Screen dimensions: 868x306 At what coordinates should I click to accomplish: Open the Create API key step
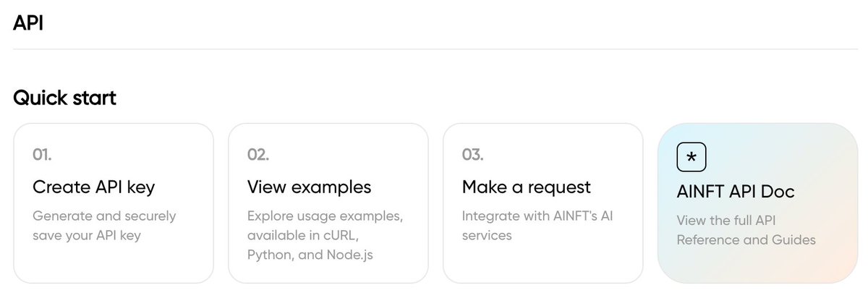pos(93,187)
